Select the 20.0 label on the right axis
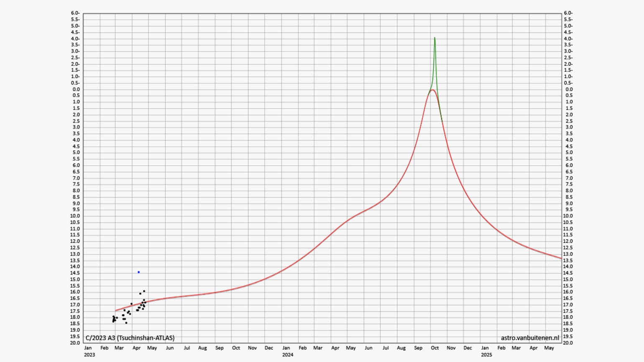The height and width of the screenshot is (362, 644). [567, 343]
